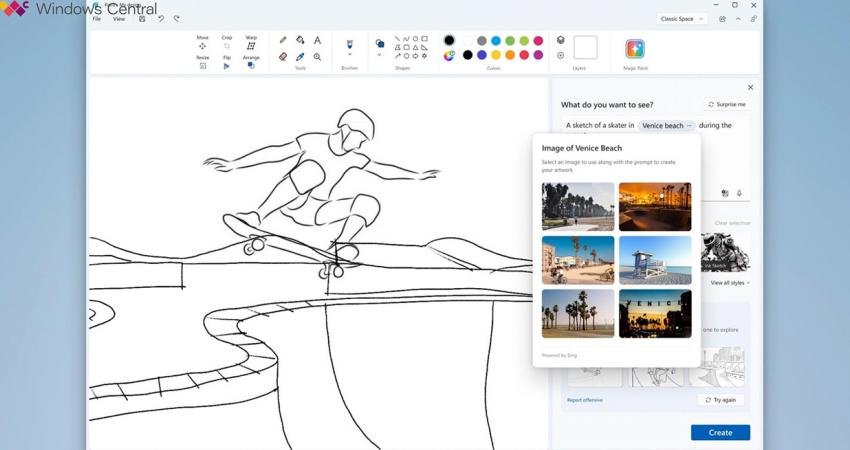The image size is (850, 450).
Task: Pick the indigo color swatch
Action: click(x=482, y=55)
